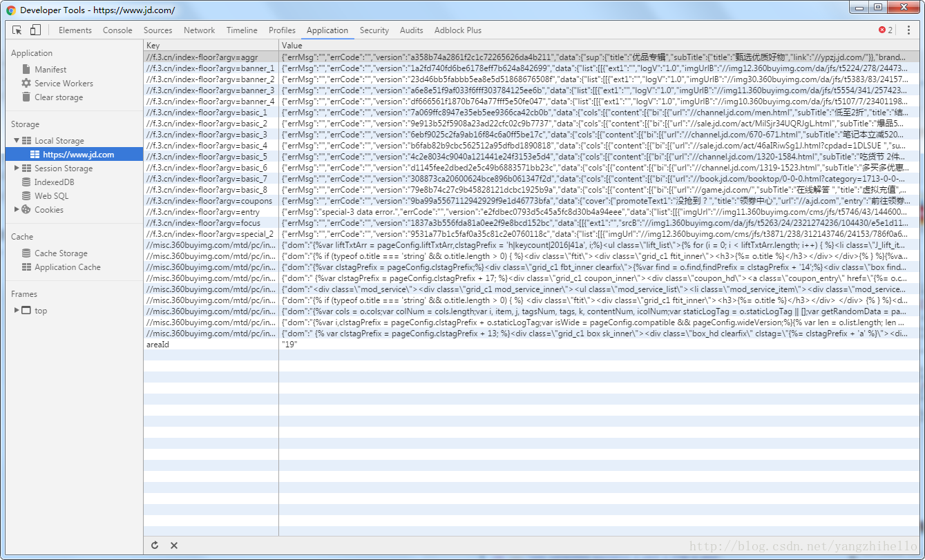Click the Application Cache grid icon
925x560 pixels.
coord(26,267)
